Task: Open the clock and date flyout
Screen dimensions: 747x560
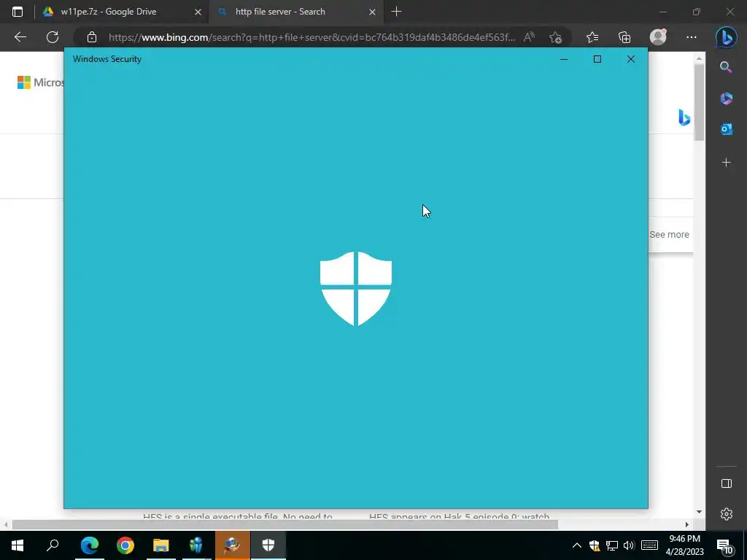Action: 684,545
